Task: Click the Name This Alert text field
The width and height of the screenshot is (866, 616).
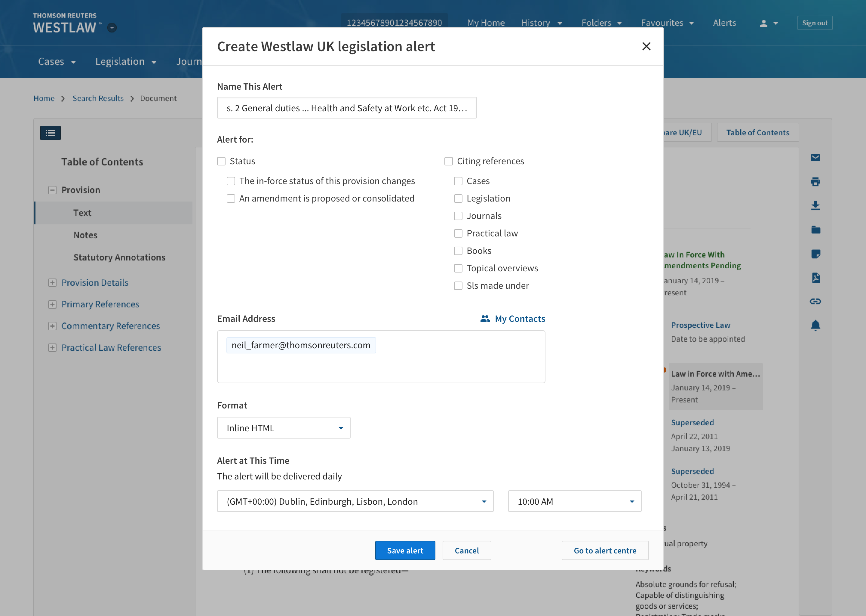Action: [x=347, y=108]
